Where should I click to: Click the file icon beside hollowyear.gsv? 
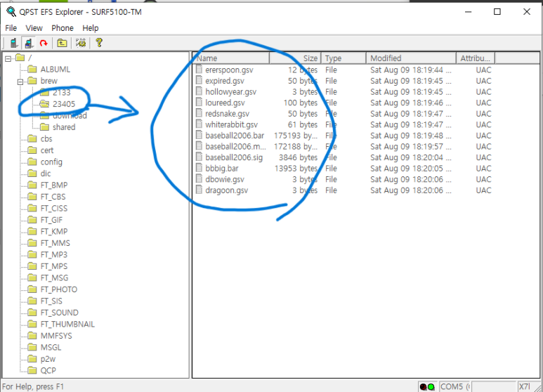[x=199, y=91]
